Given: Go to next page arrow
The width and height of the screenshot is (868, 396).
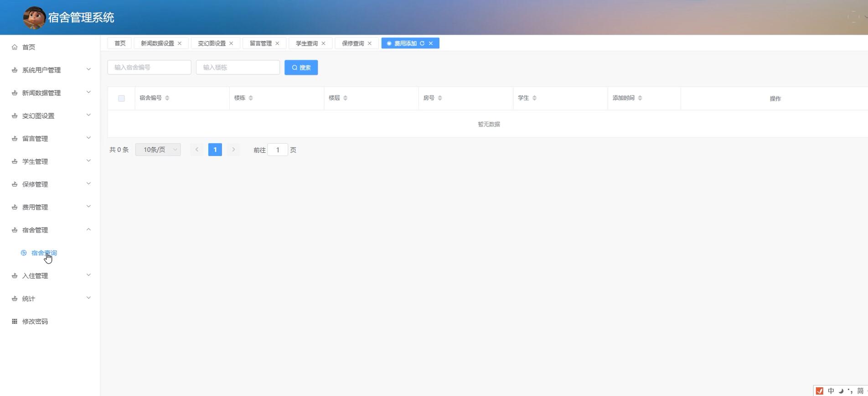Looking at the screenshot, I should click(x=233, y=150).
